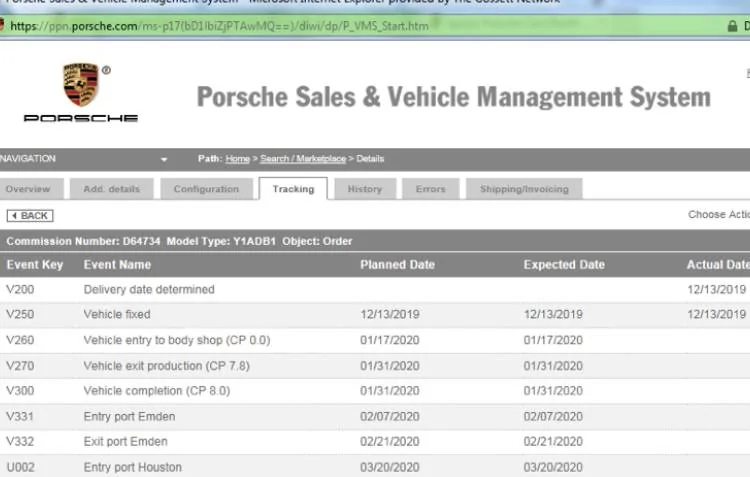Select event key V270
This screenshot has width=750, height=477.
(x=20, y=366)
